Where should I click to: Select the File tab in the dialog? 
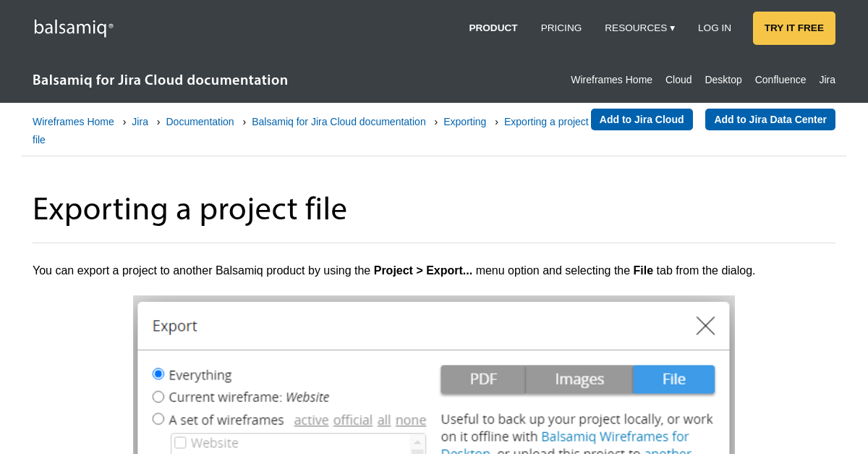[x=673, y=379]
